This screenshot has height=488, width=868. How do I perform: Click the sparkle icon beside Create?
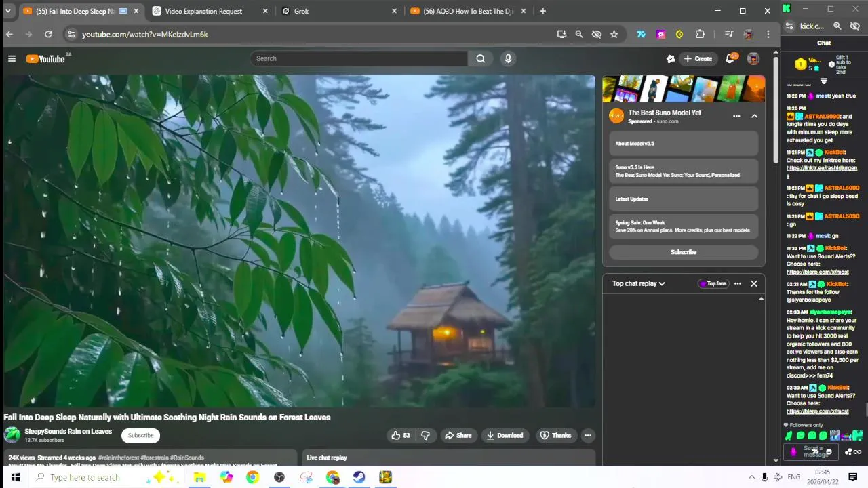671,59
